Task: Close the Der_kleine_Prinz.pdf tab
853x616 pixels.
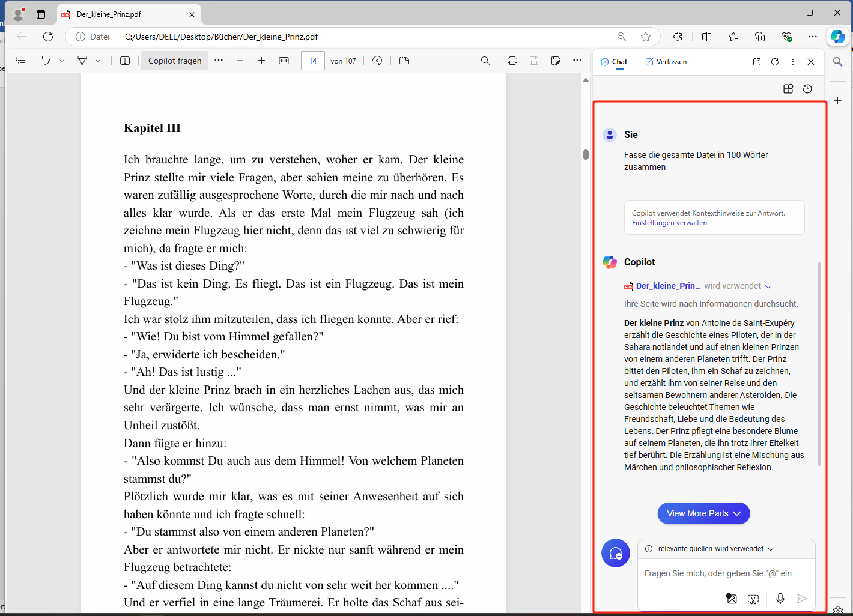Action: [x=192, y=14]
